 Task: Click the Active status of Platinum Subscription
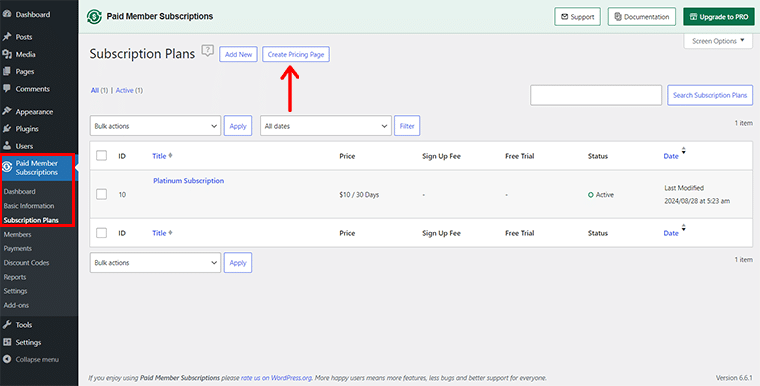[601, 194]
